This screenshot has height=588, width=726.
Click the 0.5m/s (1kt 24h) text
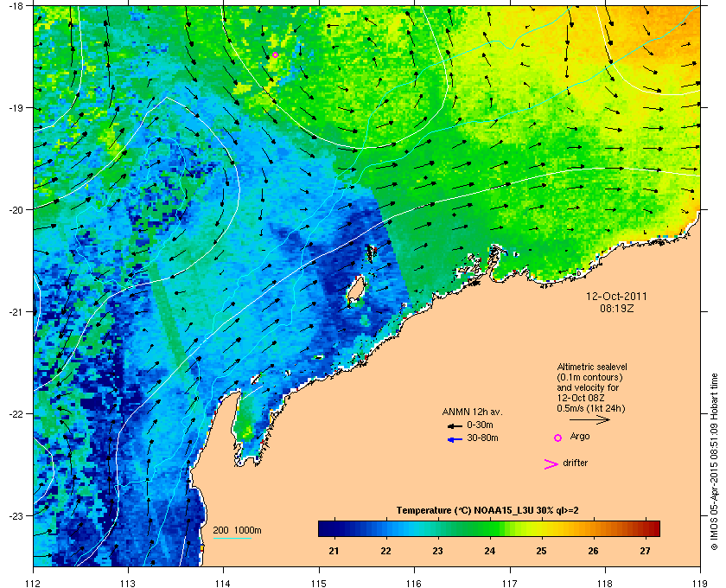[x=591, y=409]
